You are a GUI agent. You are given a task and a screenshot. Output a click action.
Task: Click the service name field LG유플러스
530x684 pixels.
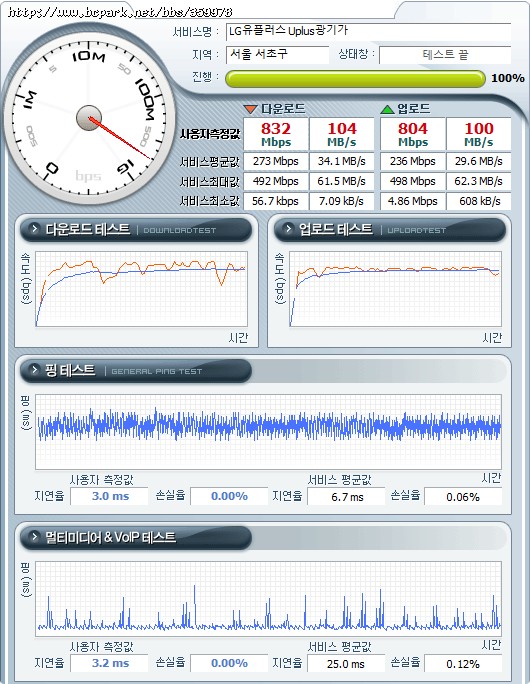click(369, 31)
